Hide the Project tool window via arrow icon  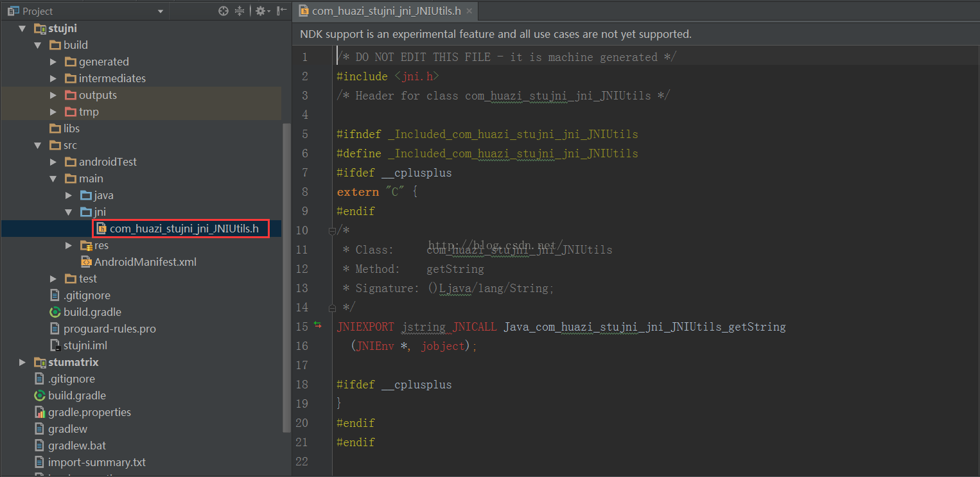tap(281, 11)
